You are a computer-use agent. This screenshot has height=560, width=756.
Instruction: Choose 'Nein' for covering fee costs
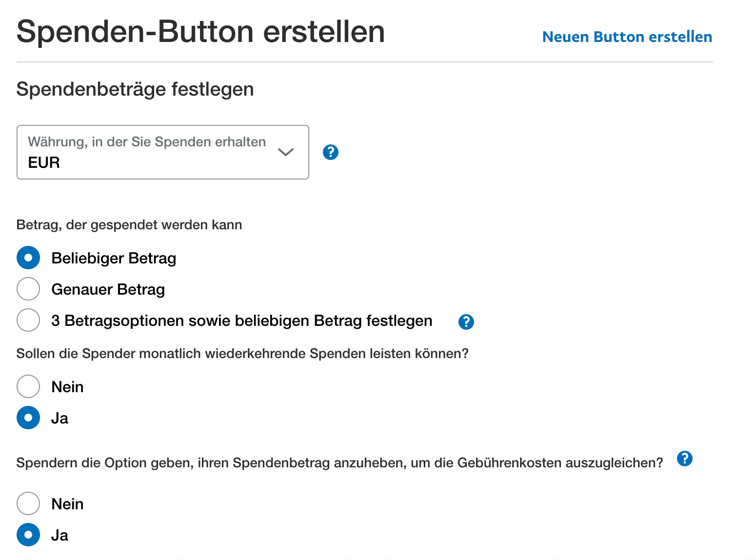[x=28, y=504]
